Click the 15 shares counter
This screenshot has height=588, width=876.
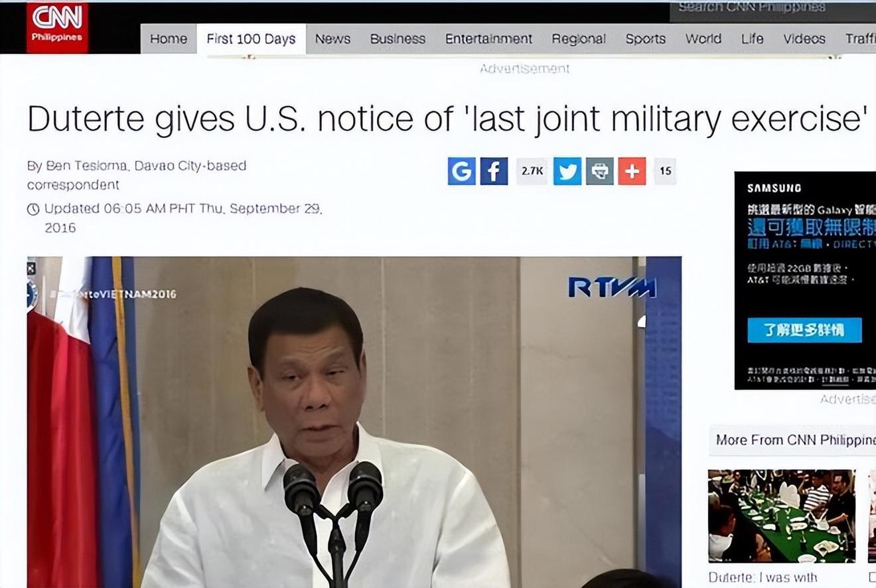pyautogui.click(x=665, y=171)
